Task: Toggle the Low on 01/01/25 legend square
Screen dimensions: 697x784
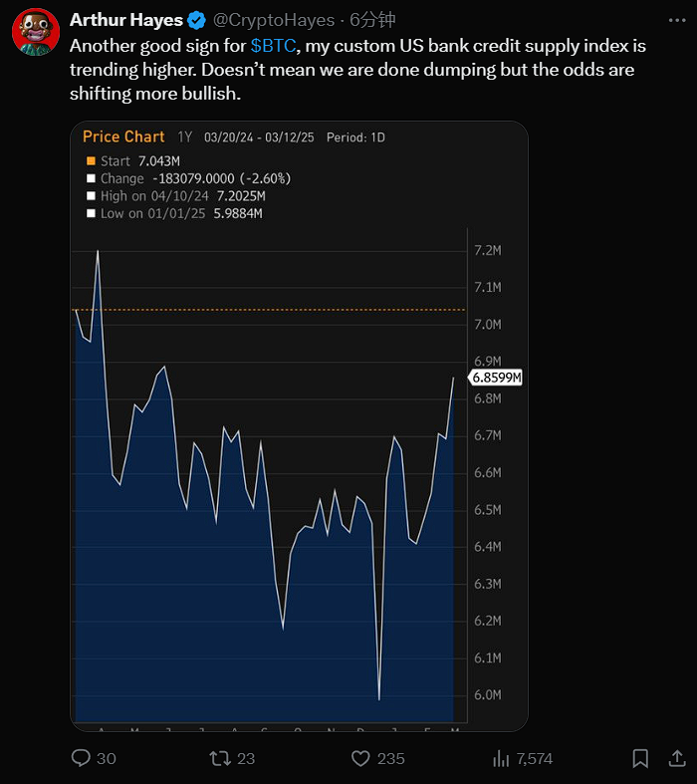Action: click(x=91, y=214)
